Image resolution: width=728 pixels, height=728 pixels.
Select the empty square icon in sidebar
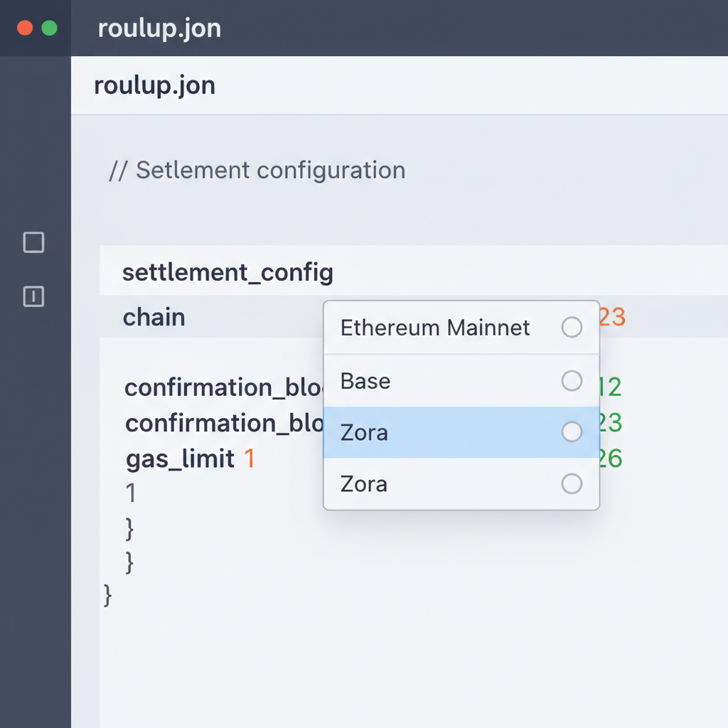33,242
